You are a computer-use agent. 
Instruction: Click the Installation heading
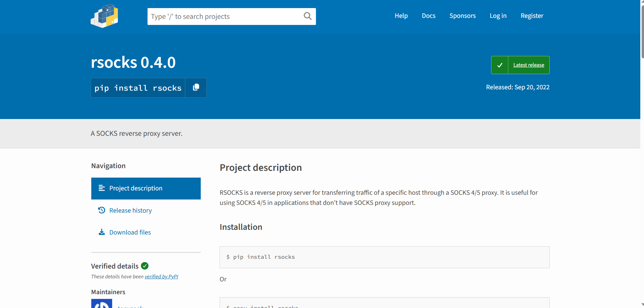point(241,227)
